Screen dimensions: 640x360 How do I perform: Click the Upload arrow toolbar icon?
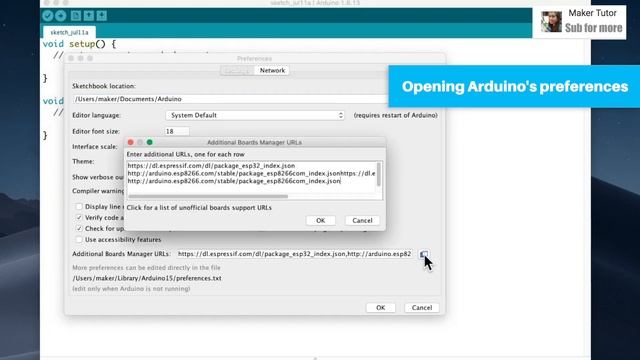click(61, 16)
